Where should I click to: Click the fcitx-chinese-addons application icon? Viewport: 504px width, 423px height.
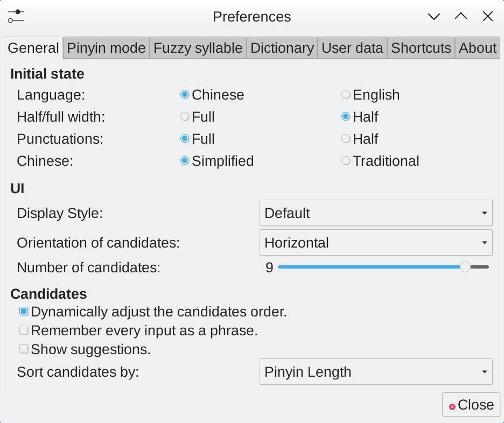pyautogui.click(x=16, y=16)
